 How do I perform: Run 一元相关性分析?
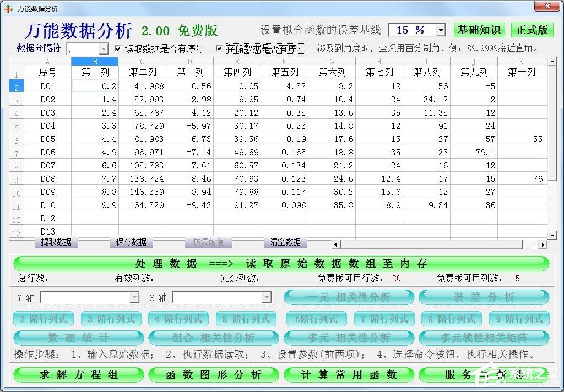(x=349, y=297)
